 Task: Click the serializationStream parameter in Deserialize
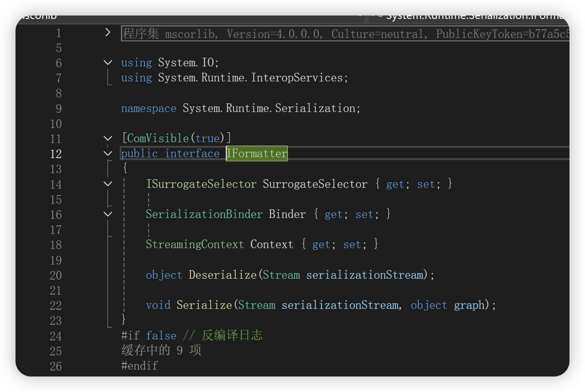coord(365,275)
